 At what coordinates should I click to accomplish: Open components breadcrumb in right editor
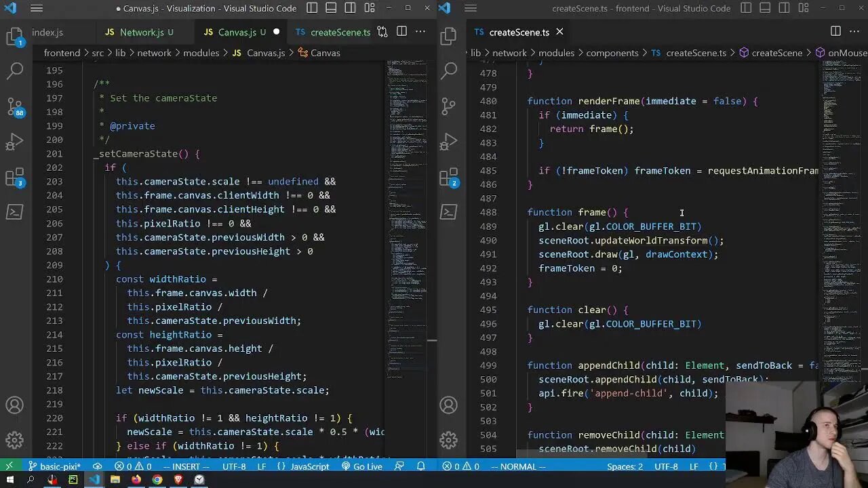tap(612, 53)
